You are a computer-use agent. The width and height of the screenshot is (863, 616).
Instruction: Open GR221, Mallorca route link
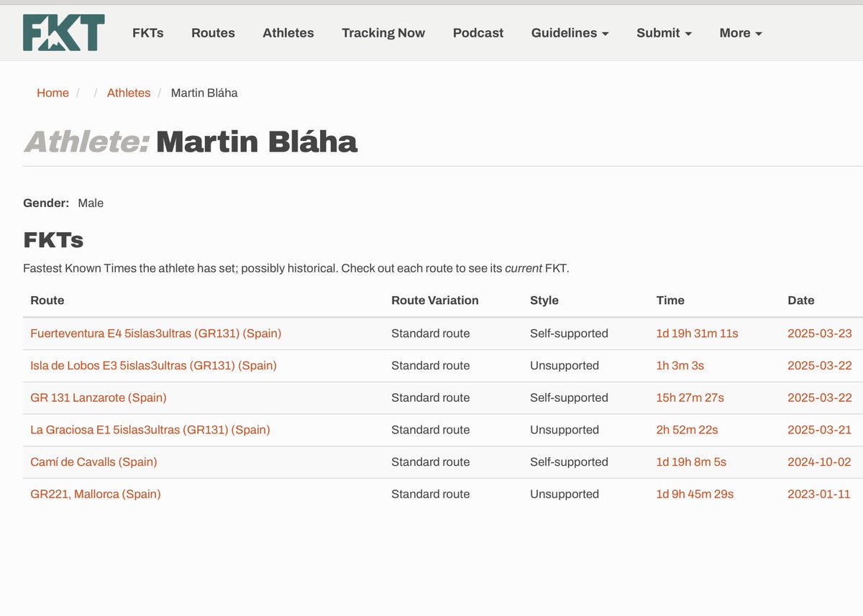click(x=96, y=494)
